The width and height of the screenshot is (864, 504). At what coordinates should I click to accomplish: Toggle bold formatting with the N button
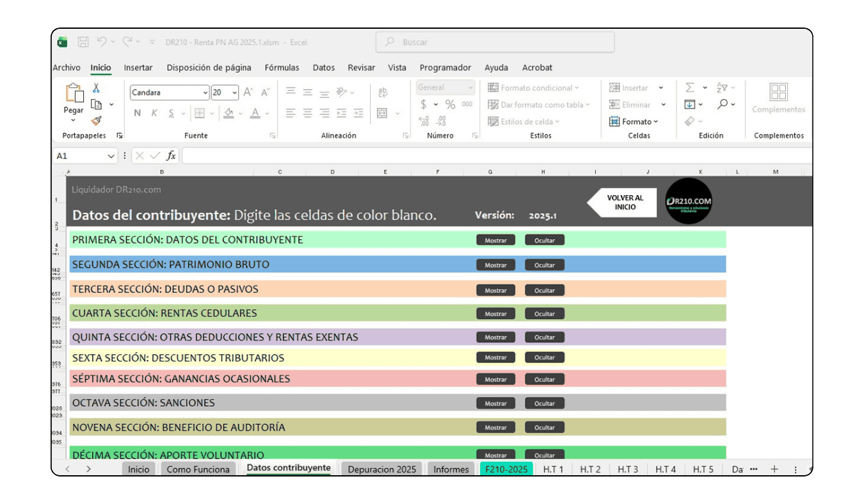(x=137, y=113)
